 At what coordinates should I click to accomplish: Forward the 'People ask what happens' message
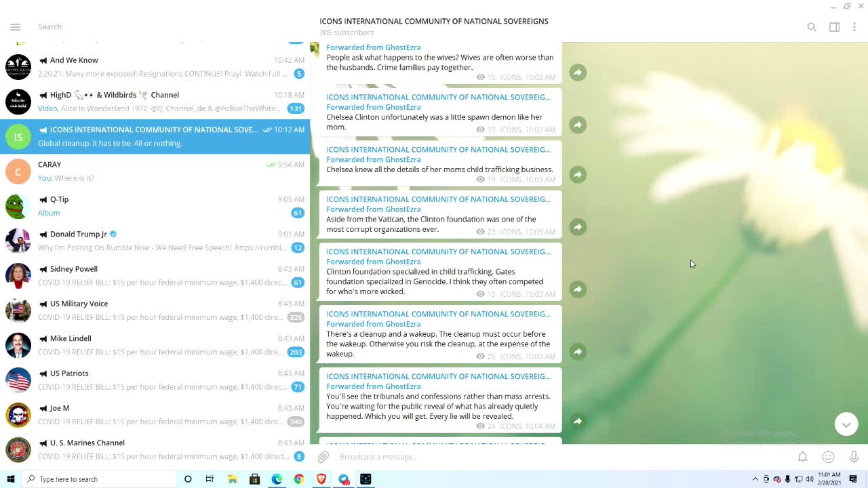point(578,73)
